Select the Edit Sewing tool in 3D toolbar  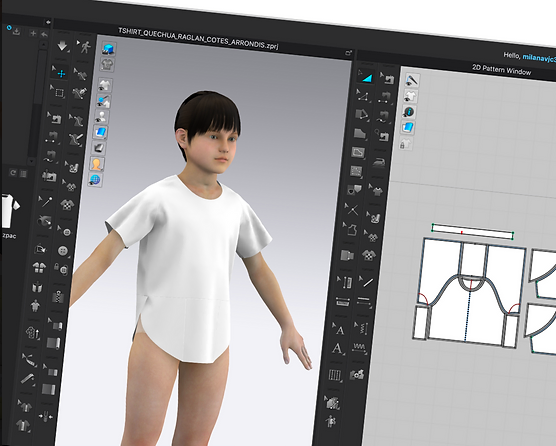pyautogui.click(x=54, y=118)
